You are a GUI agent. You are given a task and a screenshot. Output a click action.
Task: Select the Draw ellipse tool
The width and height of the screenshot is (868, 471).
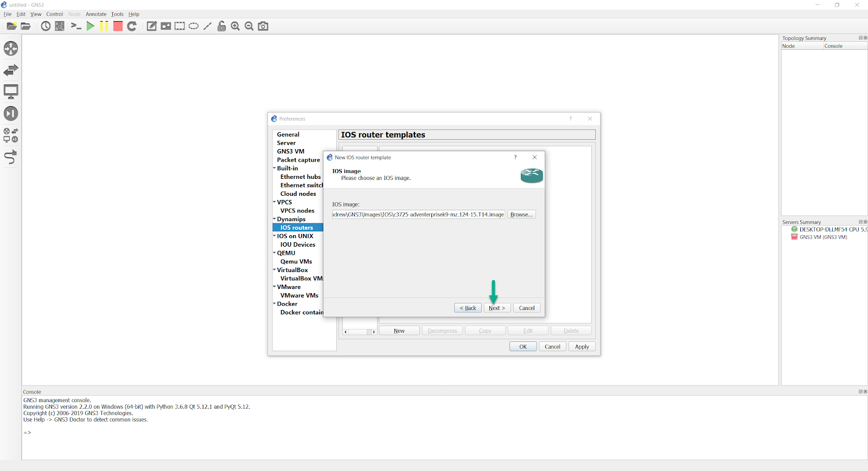[194, 26]
